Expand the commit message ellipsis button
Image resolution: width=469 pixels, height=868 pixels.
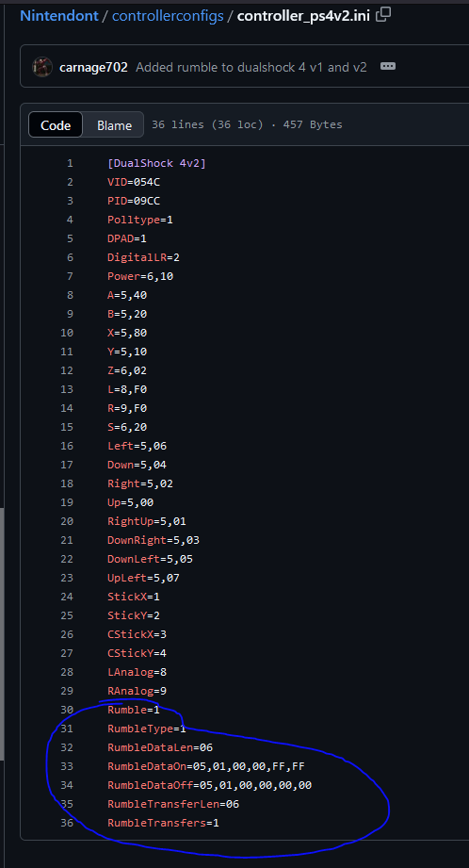388,66
